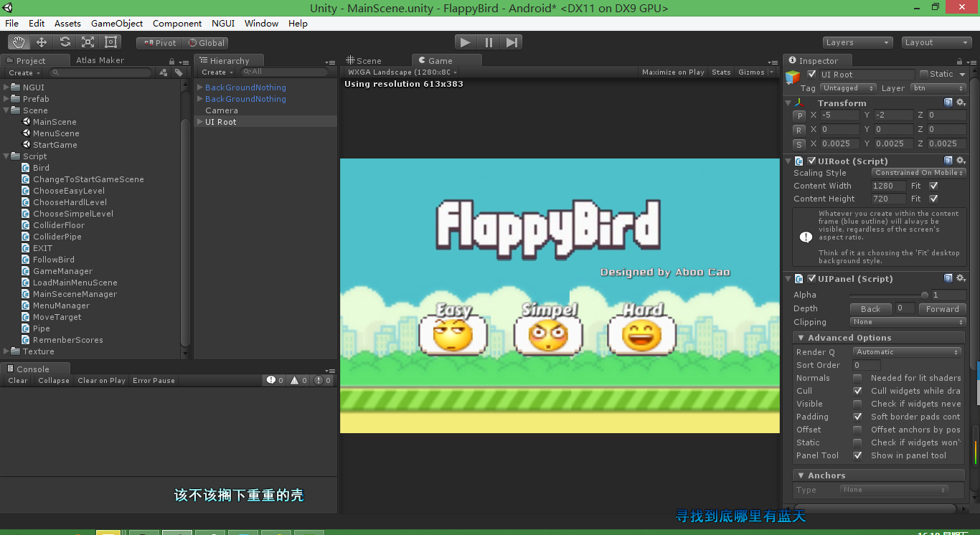Clear the console log
Viewport: 980px width, 535px height.
click(18, 380)
